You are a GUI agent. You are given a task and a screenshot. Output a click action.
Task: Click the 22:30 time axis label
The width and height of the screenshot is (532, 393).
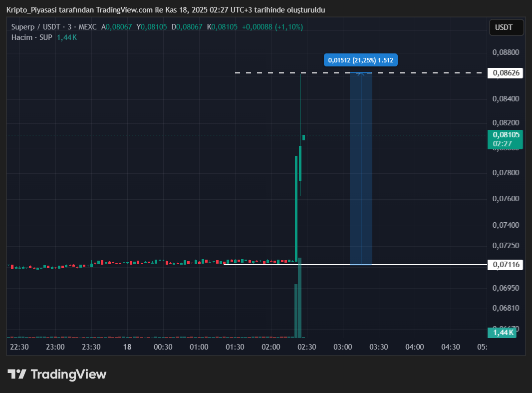point(19,347)
